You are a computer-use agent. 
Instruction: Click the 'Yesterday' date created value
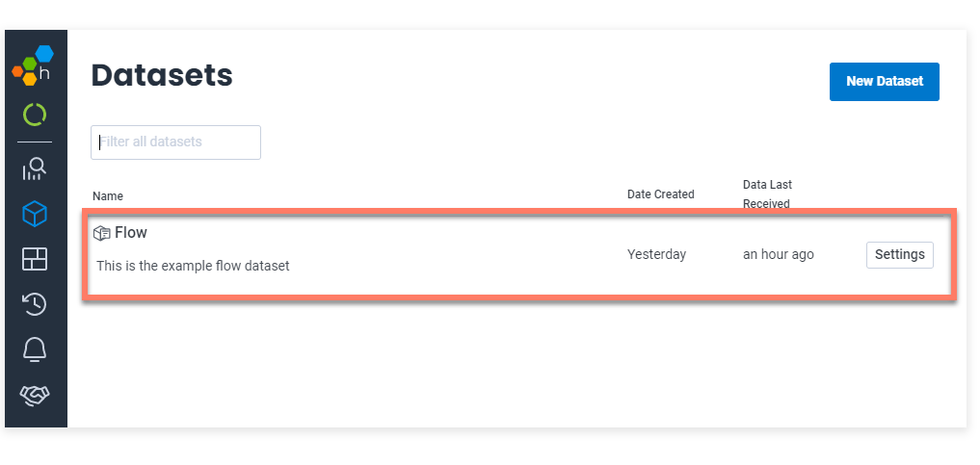[656, 255]
